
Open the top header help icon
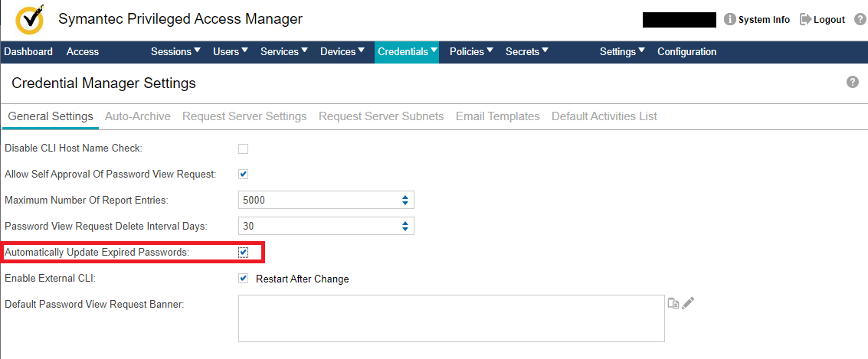pos(860,19)
